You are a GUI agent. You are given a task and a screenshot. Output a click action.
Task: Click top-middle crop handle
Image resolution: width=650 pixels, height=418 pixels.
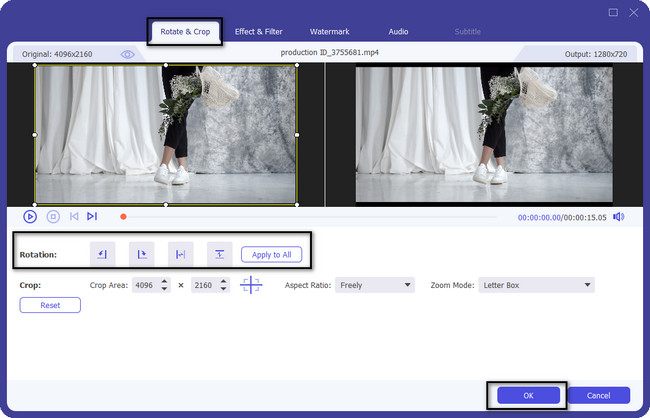point(166,65)
